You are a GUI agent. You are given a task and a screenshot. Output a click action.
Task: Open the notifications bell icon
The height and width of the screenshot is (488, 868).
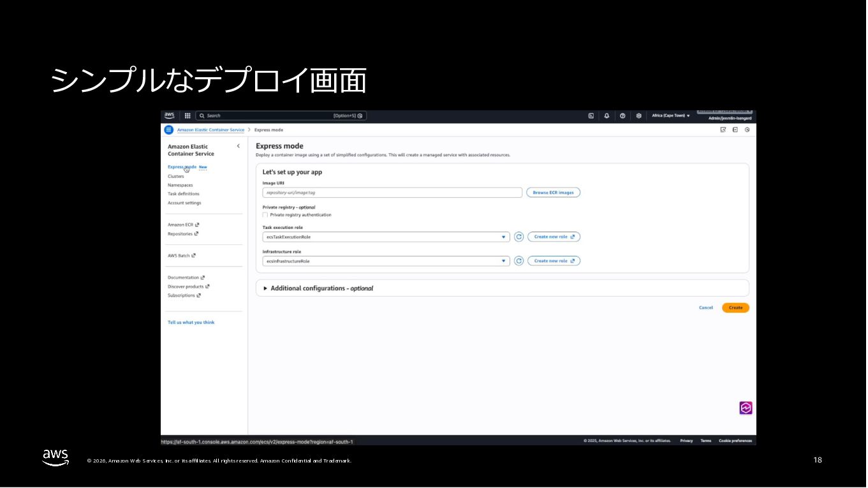point(607,115)
